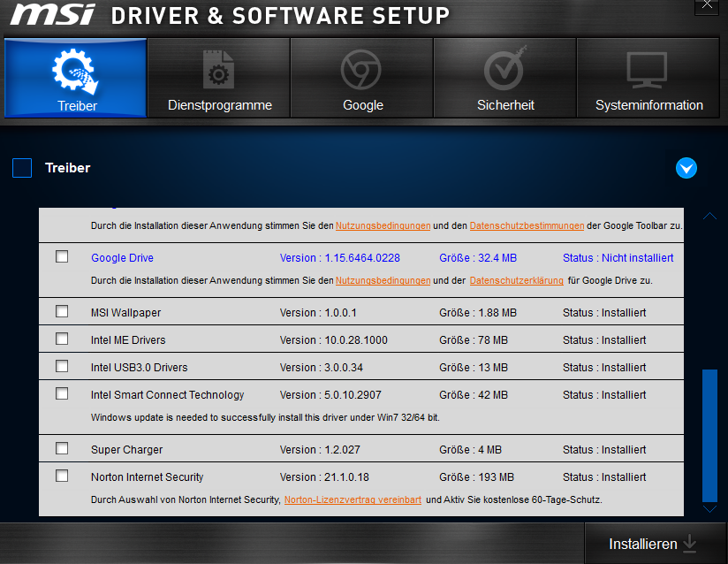Image resolution: width=728 pixels, height=564 pixels.
Task: Click the Super Charger entry name
Action: click(126, 450)
